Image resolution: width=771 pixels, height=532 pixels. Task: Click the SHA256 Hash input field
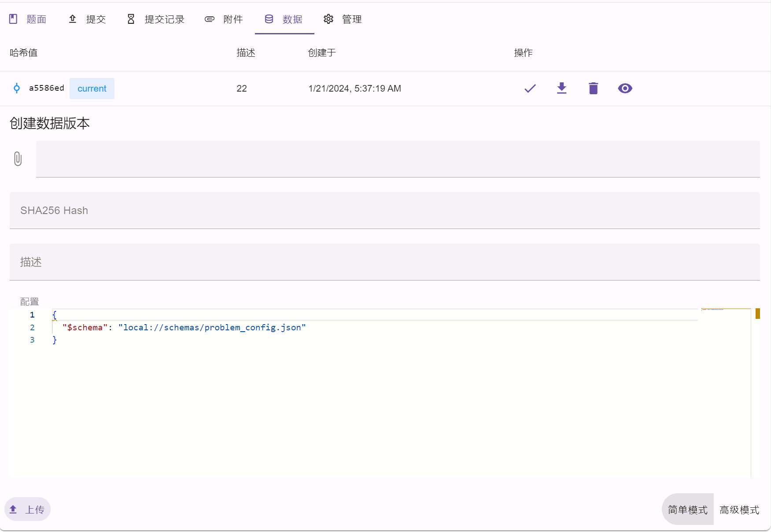(385, 211)
